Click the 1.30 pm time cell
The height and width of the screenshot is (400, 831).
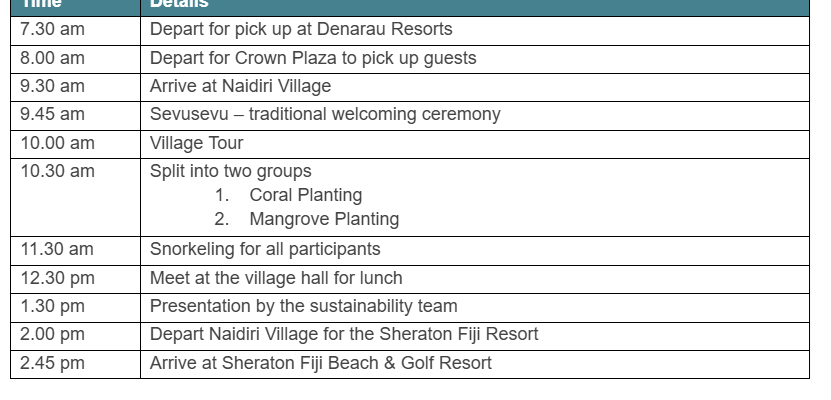(x=75, y=308)
